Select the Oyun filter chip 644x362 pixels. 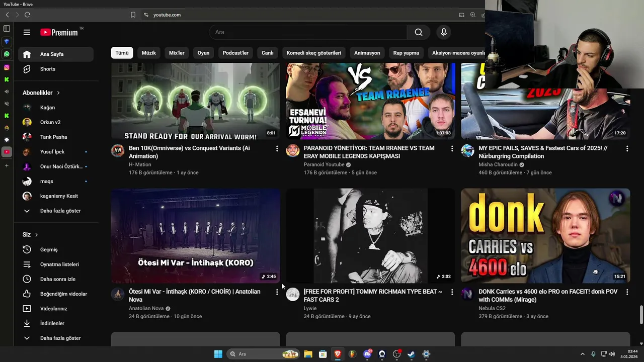click(x=203, y=53)
